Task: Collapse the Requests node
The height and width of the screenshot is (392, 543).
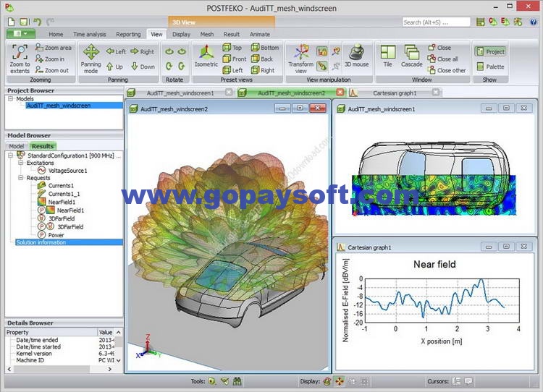Action: click(x=21, y=178)
